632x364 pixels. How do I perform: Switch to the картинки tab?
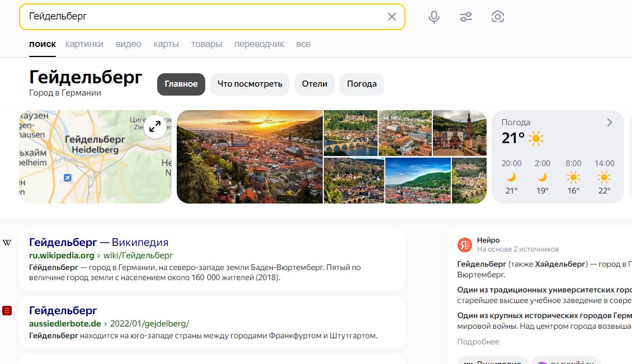(x=84, y=44)
